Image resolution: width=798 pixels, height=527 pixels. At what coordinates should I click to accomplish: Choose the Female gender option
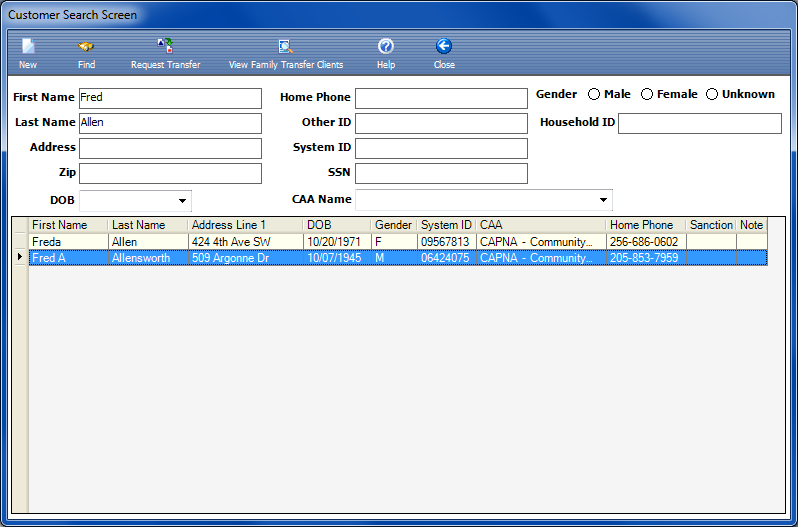tap(647, 94)
